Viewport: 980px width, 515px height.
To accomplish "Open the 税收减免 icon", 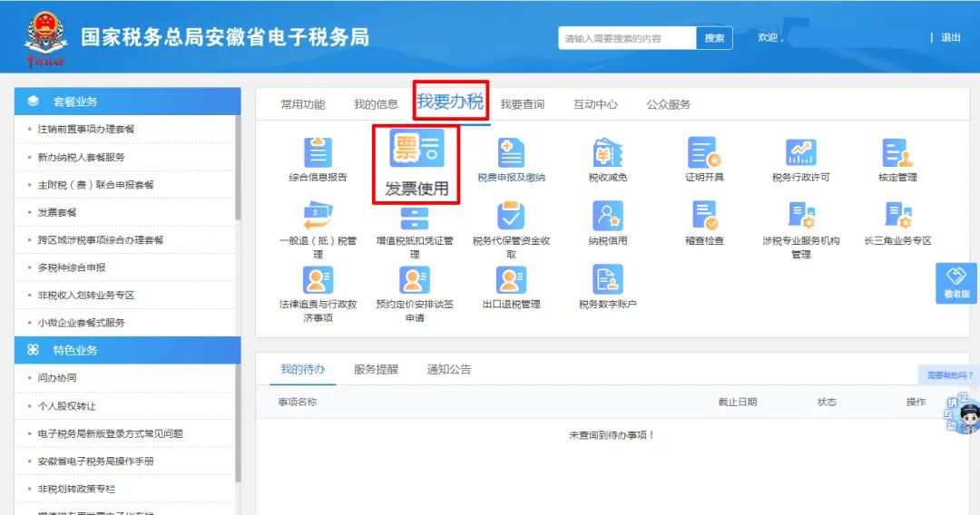I will 607,153.
